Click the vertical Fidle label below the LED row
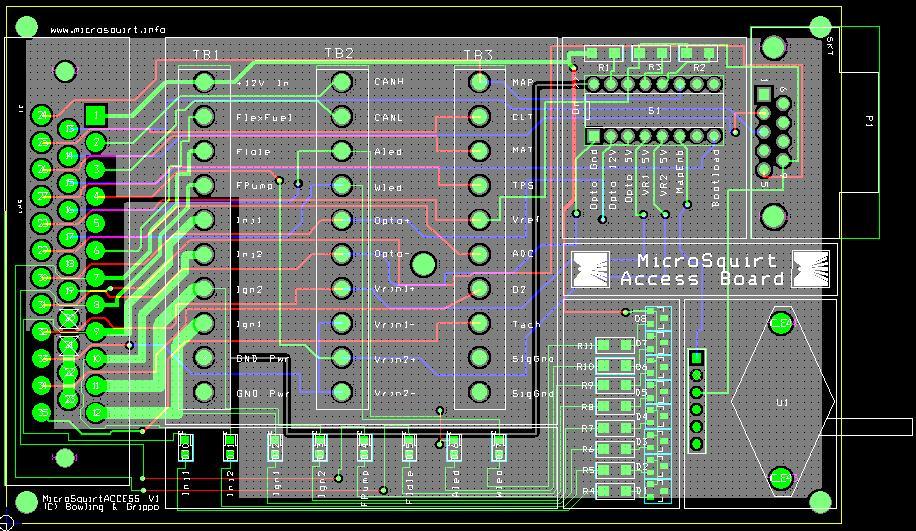 (410, 487)
